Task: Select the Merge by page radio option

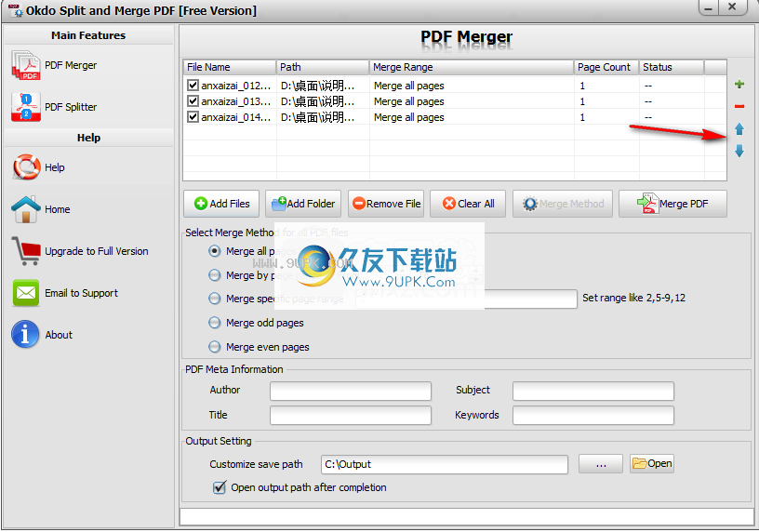Action: pos(215,275)
